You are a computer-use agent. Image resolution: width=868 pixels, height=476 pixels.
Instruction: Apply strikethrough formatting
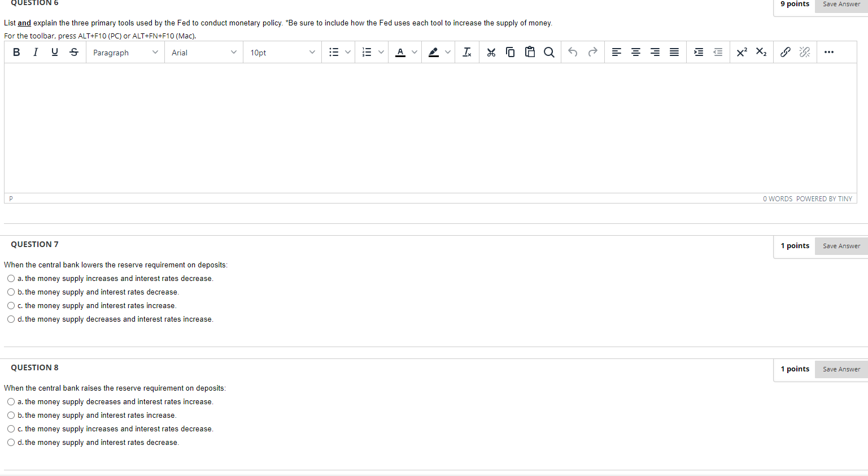coord(74,53)
